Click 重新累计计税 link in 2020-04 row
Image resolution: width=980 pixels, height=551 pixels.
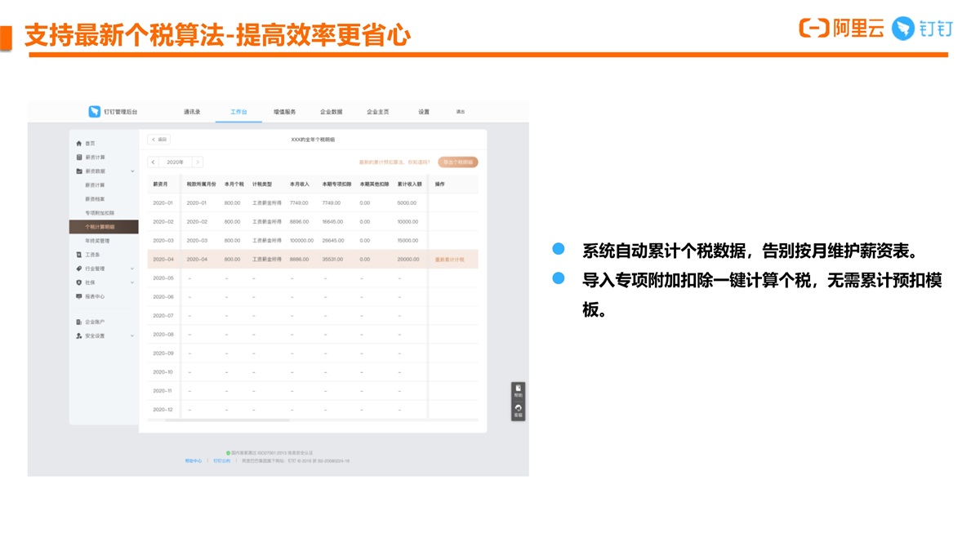pos(449,260)
